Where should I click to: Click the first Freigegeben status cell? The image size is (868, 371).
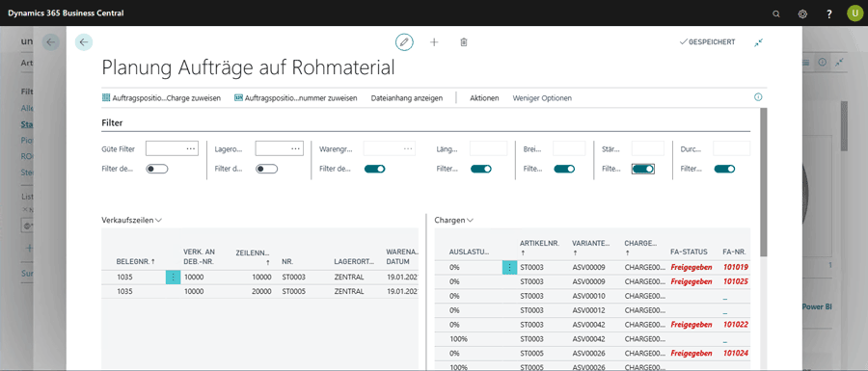(x=692, y=267)
